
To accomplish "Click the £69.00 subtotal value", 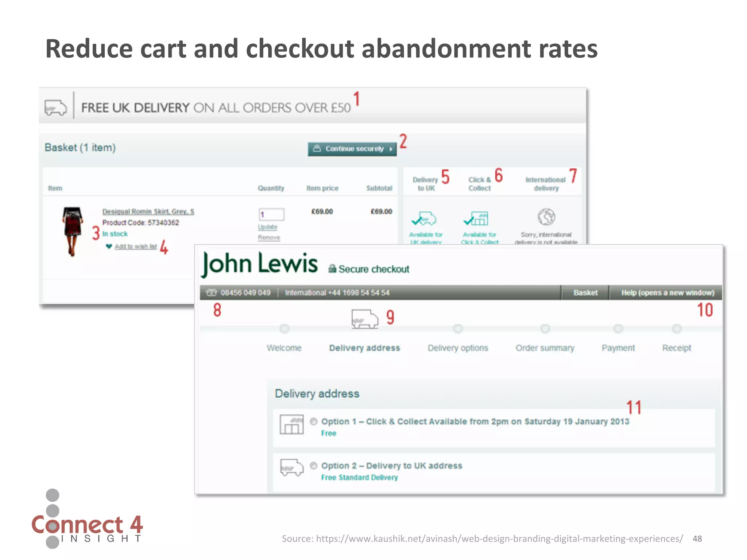I will point(381,211).
